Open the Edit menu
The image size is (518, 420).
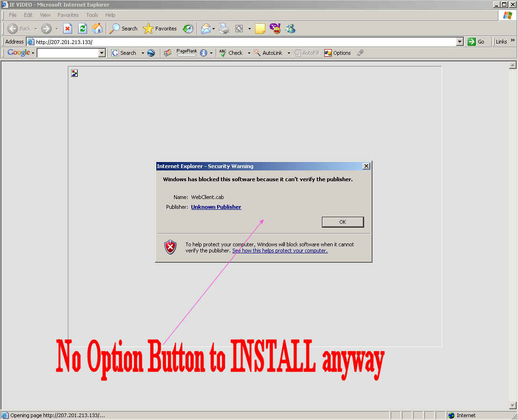(28, 15)
